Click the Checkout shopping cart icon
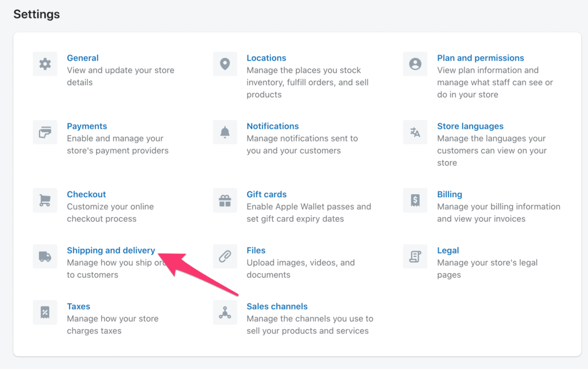This screenshot has height=369, width=588. click(x=45, y=200)
